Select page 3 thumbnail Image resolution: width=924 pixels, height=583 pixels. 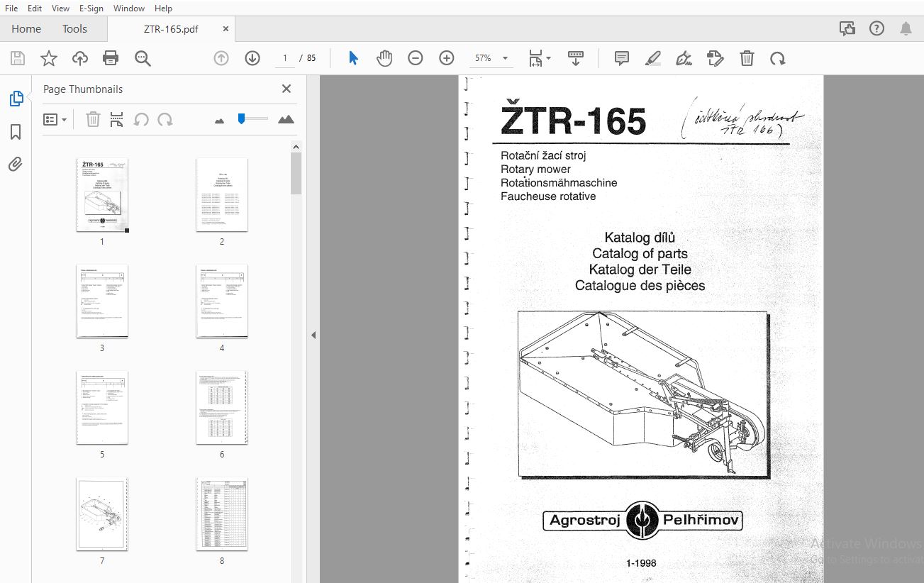102,301
